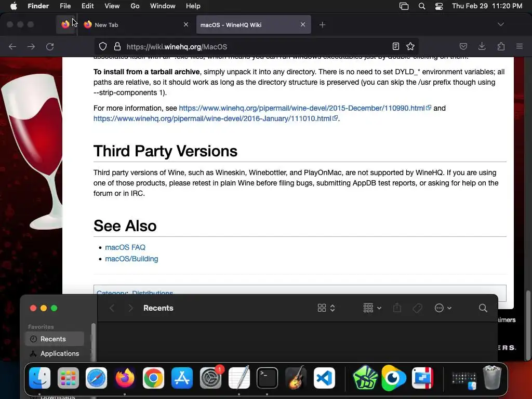Select the macOS - WineHQ Wiki tab

[x=254, y=25]
